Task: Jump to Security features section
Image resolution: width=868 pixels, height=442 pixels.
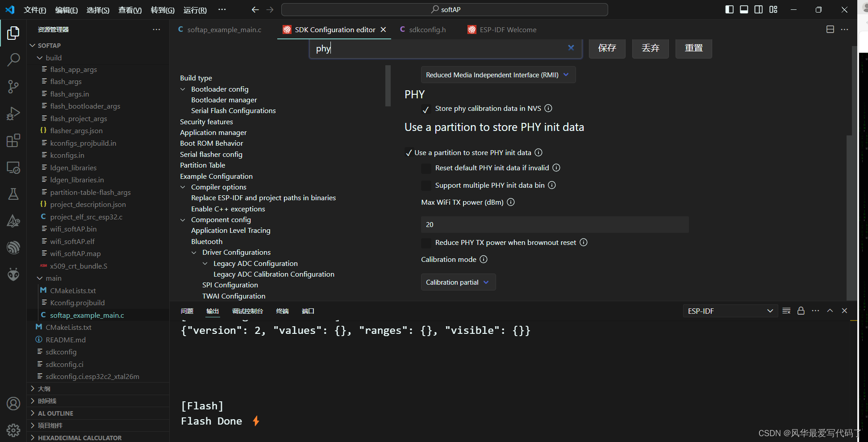Action: tap(206, 122)
